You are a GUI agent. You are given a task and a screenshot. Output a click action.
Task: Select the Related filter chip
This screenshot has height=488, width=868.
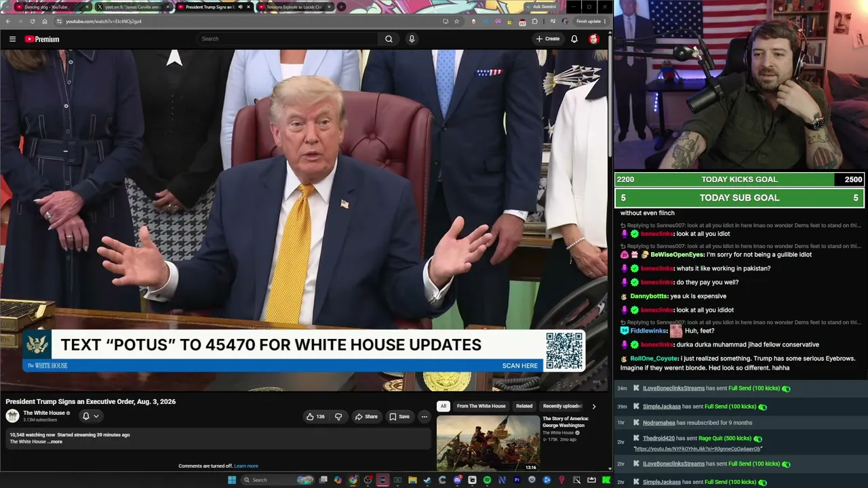coord(524,406)
